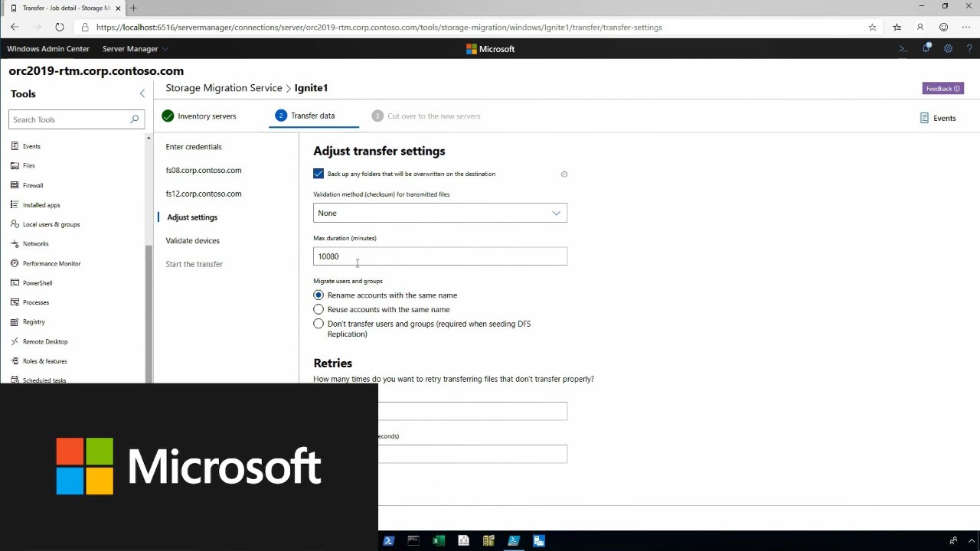Click the Feedback button

tap(943, 89)
